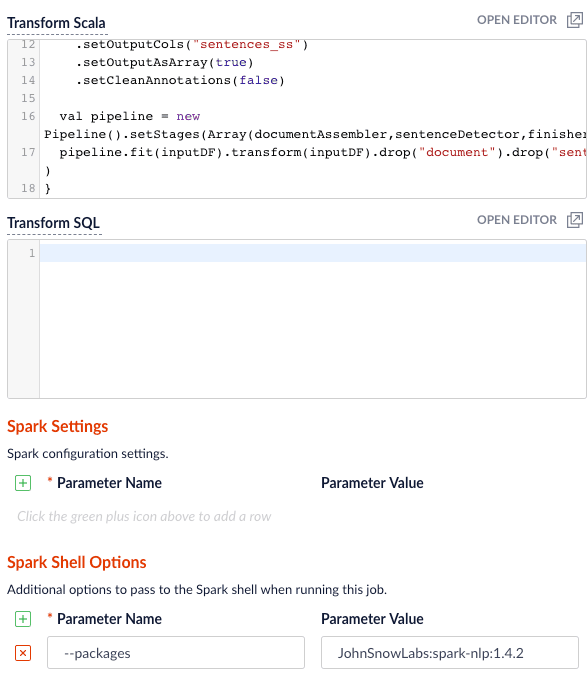Image resolution: width=588 pixels, height=676 pixels.
Task: Click the pipeline.fit(inputDF) code line
Action: (x=322, y=153)
